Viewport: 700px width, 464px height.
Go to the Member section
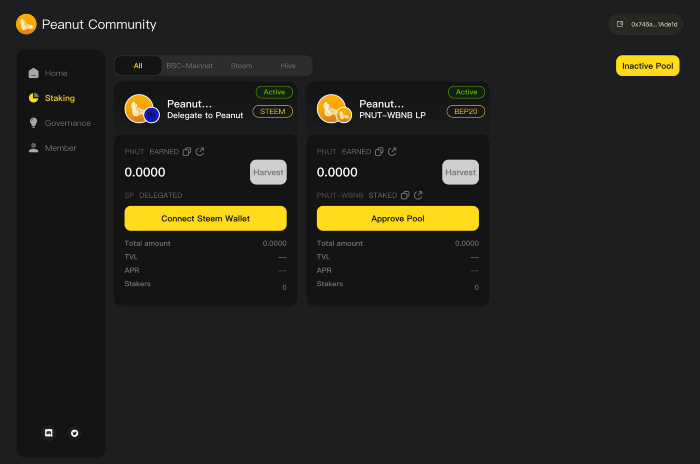click(53, 148)
